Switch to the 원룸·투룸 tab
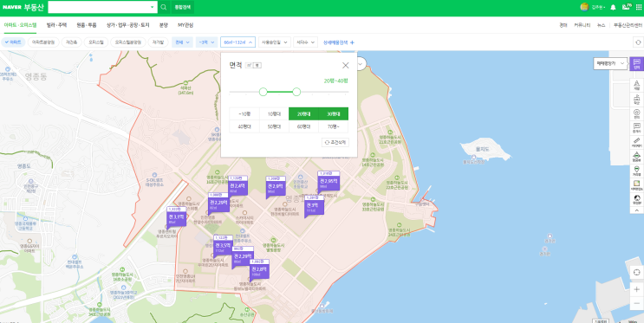Screen dimensions: 644x323 tap(87, 24)
